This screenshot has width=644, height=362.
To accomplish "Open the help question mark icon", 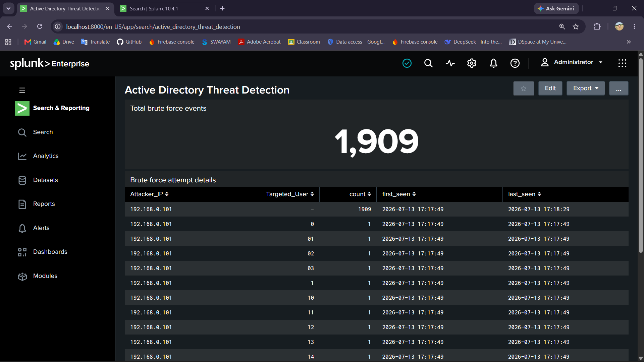I will pos(515,63).
